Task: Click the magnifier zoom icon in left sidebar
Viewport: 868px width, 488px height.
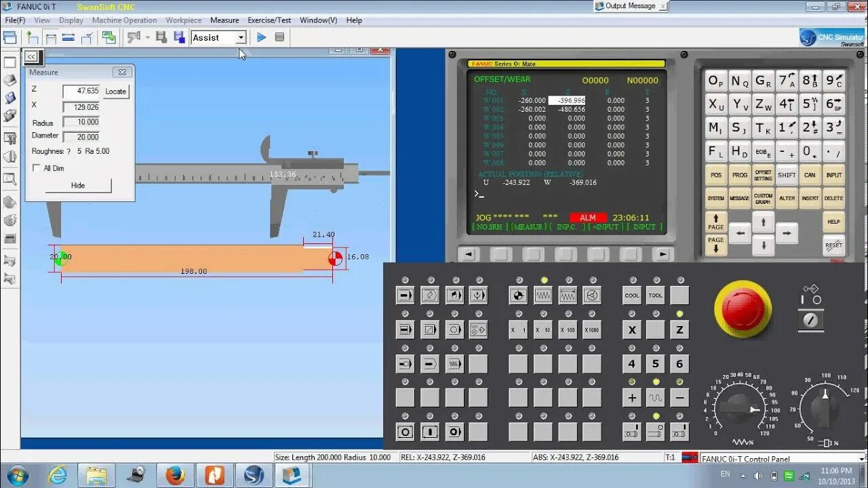Action: (x=9, y=179)
